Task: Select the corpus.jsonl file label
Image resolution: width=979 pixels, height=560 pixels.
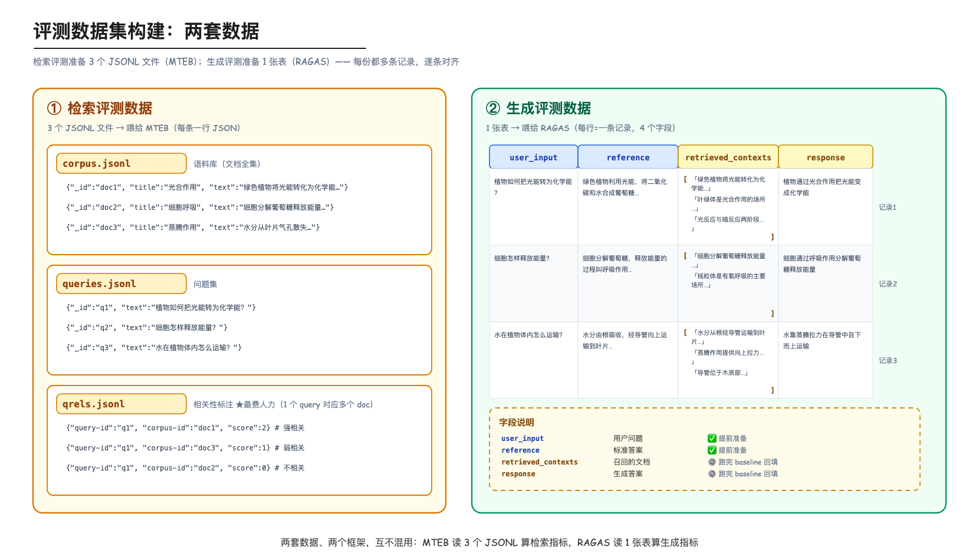Action: tap(121, 163)
